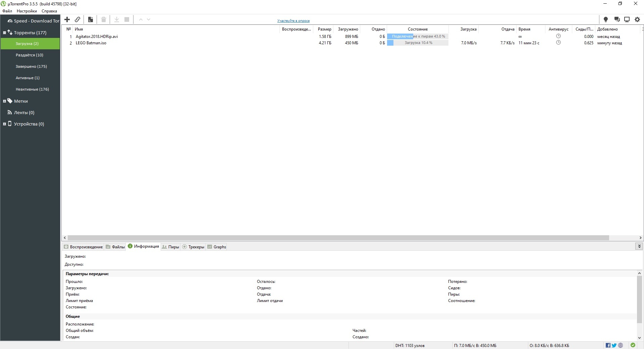
Task: Open the chat bubbles icon
Action: [617, 19]
